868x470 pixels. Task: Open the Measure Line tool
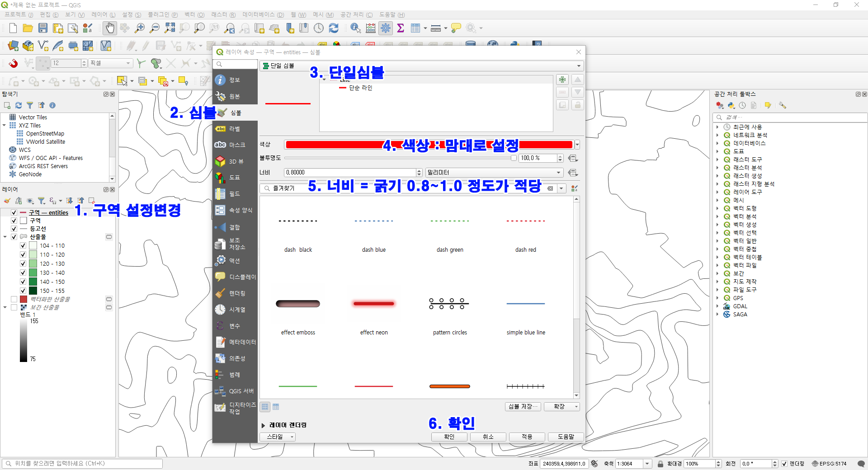pyautogui.click(x=435, y=28)
